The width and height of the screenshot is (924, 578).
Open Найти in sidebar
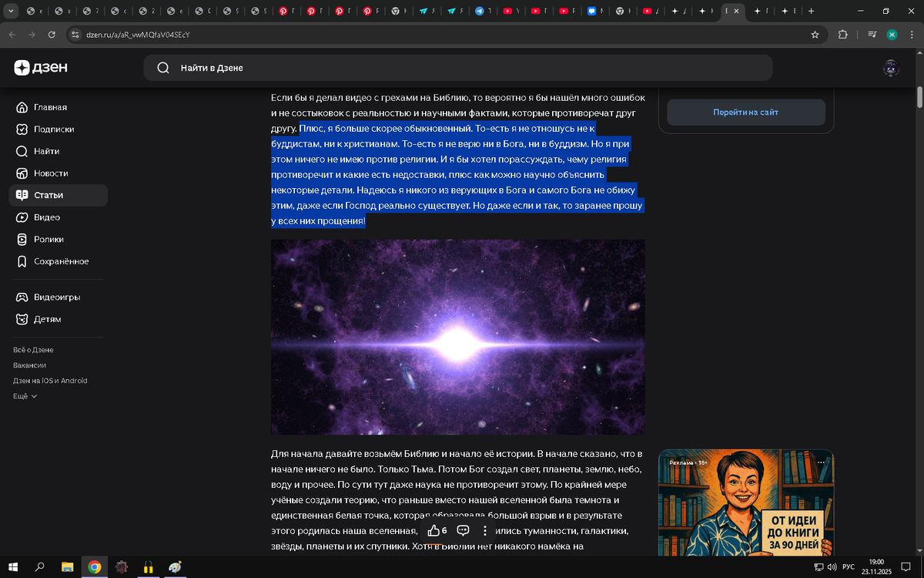(59, 151)
